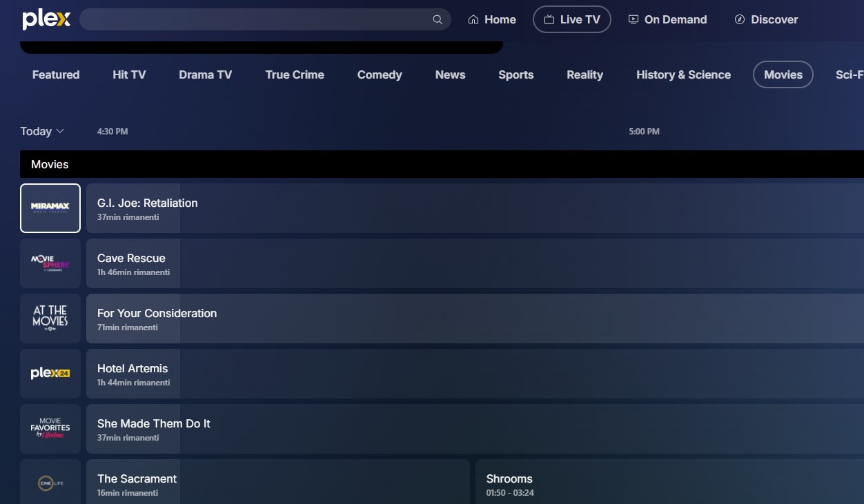Select the Hit TV category tab
The width and height of the screenshot is (864, 504).
coord(129,74)
